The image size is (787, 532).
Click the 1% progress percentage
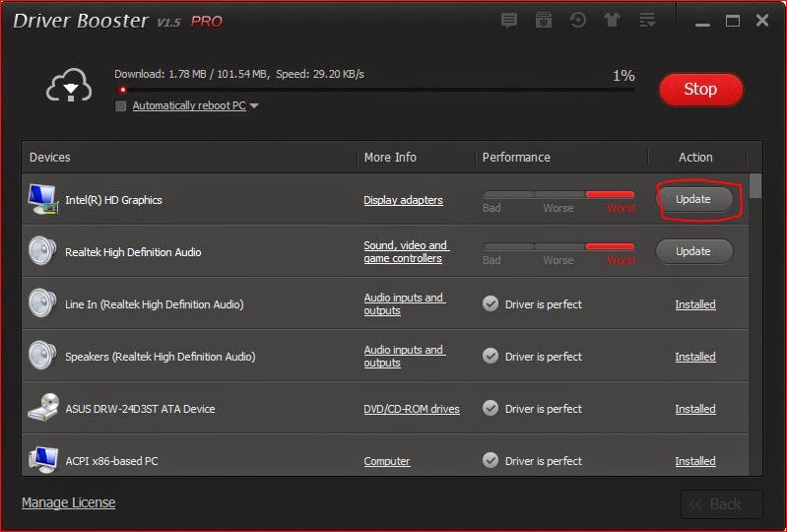pos(623,75)
